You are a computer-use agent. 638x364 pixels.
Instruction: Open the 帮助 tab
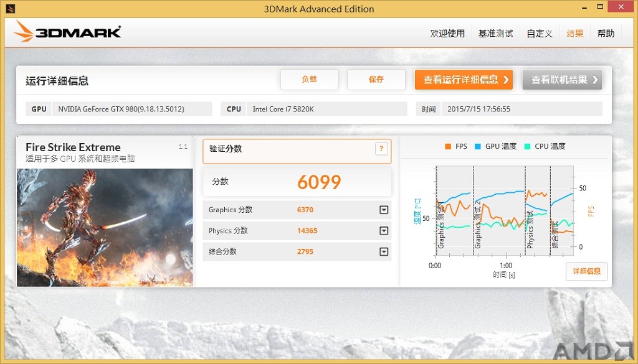click(x=606, y=34)
